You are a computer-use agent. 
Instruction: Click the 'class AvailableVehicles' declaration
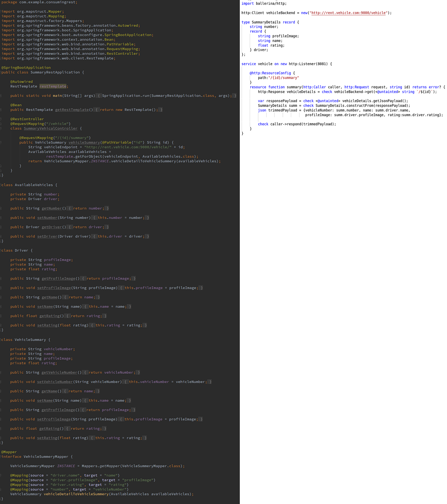pyautogui.click(x=29, y=185)
